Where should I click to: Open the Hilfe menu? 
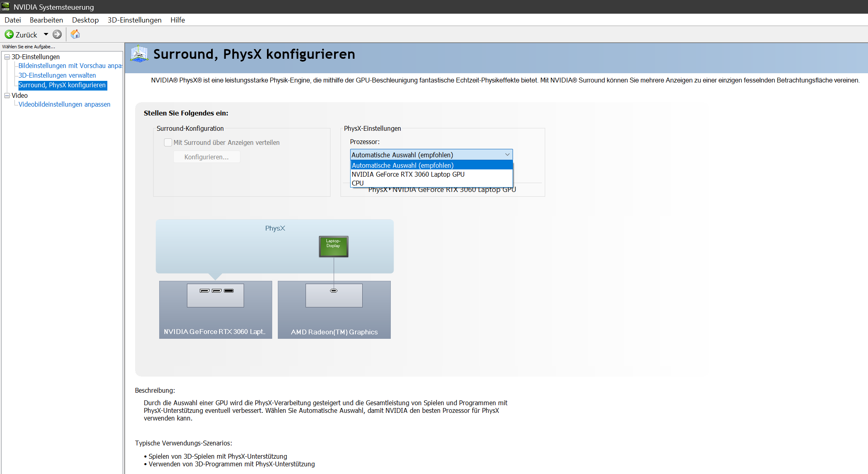click(x=177, y=20)
